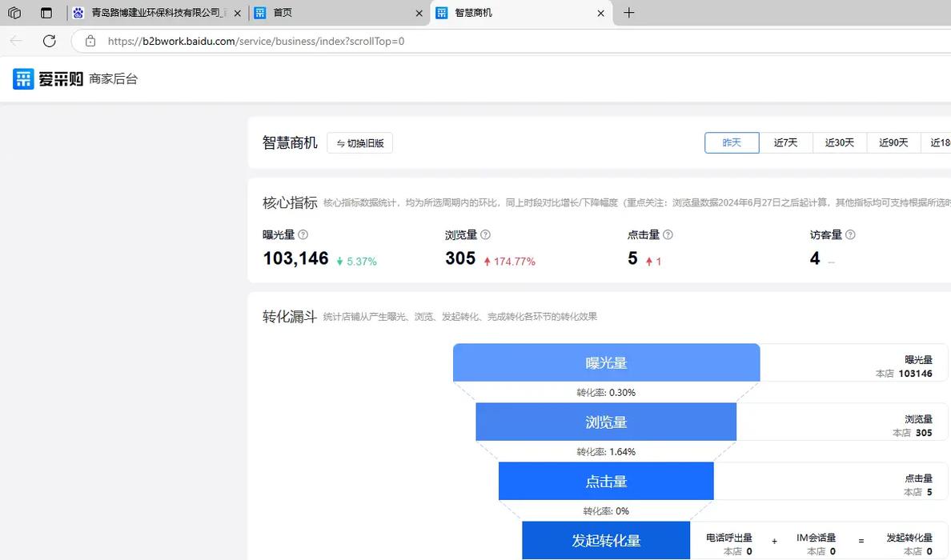
Task: Show help for 浏览量 metric
Action: 485,234
